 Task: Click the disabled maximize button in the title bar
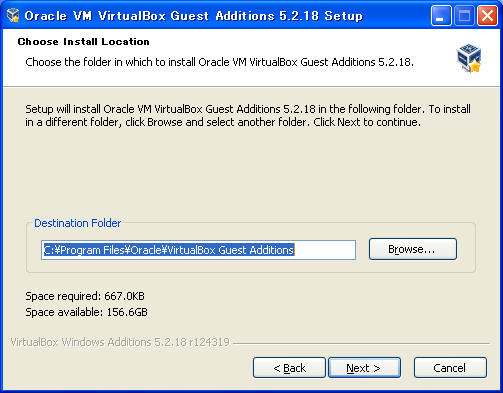(x=464, y=16)
